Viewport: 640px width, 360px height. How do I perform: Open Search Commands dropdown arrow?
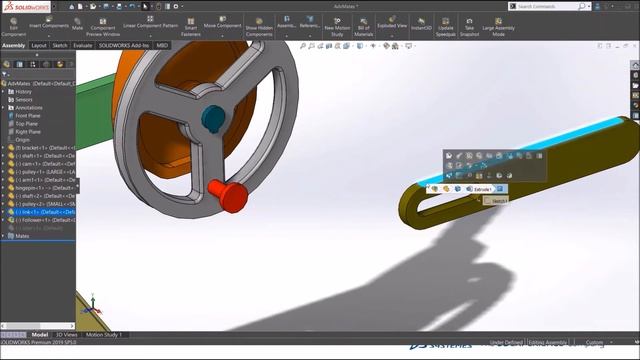pyautogui.click(x=589, y=6)
